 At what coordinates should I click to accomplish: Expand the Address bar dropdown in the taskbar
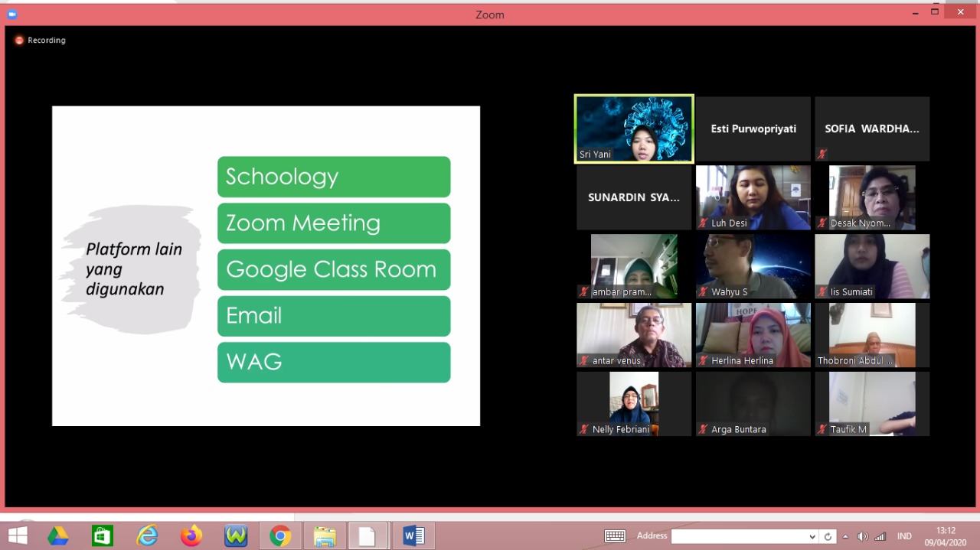click(812, 537)
